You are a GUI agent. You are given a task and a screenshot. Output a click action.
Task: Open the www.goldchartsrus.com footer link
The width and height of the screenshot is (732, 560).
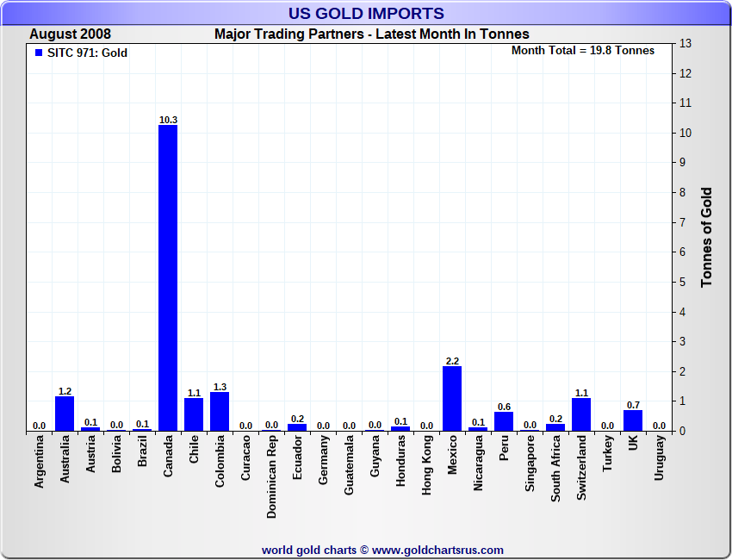click(437, 550)
